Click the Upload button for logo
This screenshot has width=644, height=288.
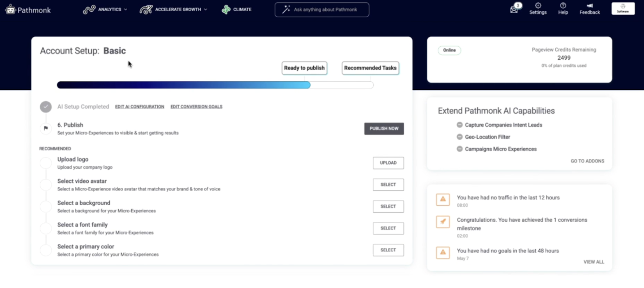388,163
